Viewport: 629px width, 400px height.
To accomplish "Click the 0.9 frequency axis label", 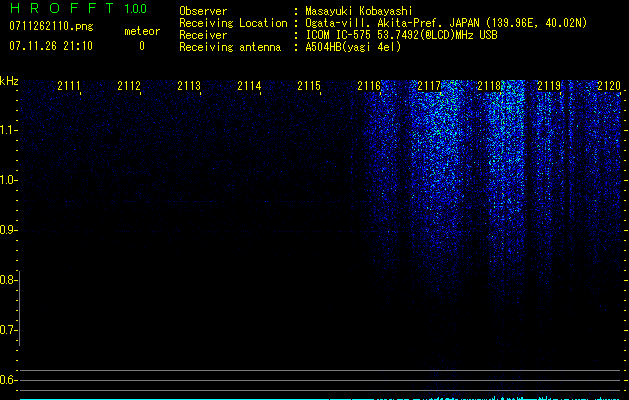I will 8,230.
